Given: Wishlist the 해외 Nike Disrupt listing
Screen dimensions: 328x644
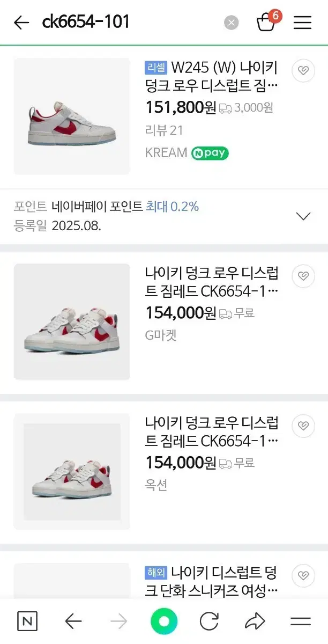Looking at the screenshot, I should (303, 575).
